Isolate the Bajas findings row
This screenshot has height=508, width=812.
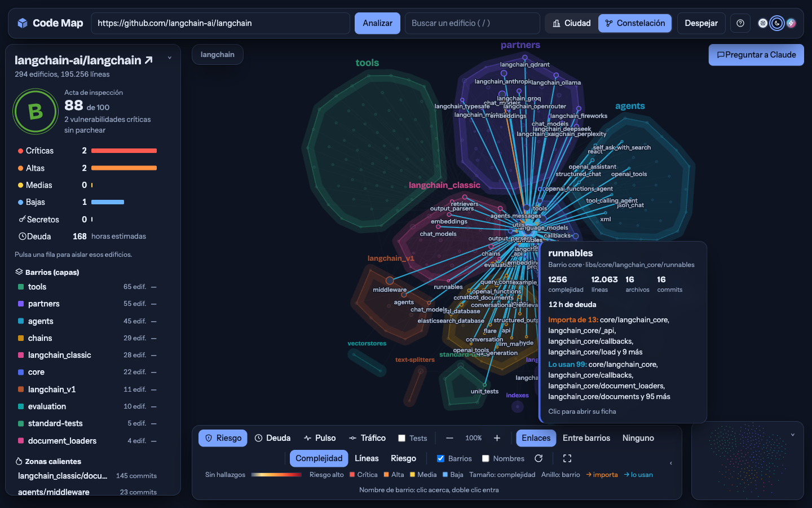point(87,202)
